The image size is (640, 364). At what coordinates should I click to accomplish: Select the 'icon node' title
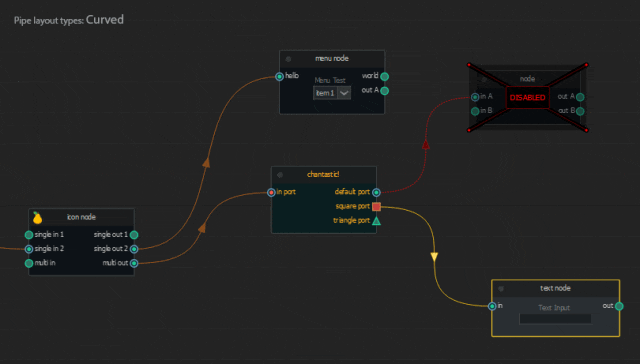(81, 217)
